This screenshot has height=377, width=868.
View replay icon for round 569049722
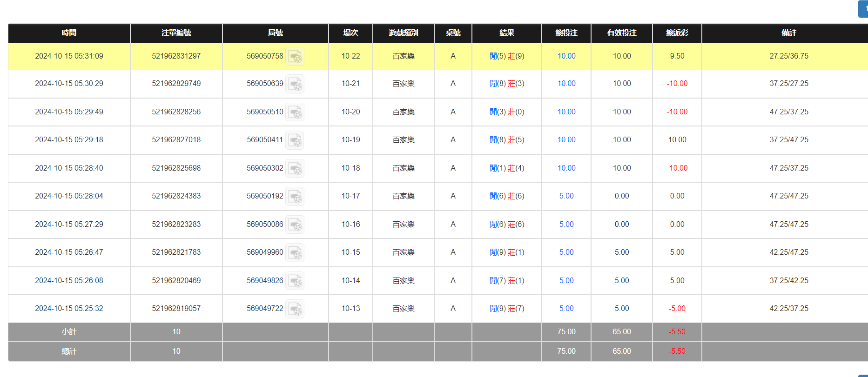point(295,309)
